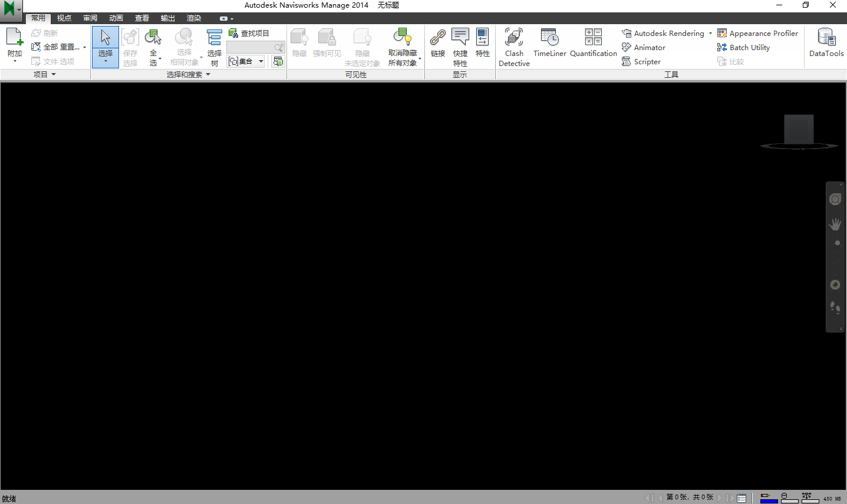Activate the Walk tool on the navigation bar

tap(835, 308)
